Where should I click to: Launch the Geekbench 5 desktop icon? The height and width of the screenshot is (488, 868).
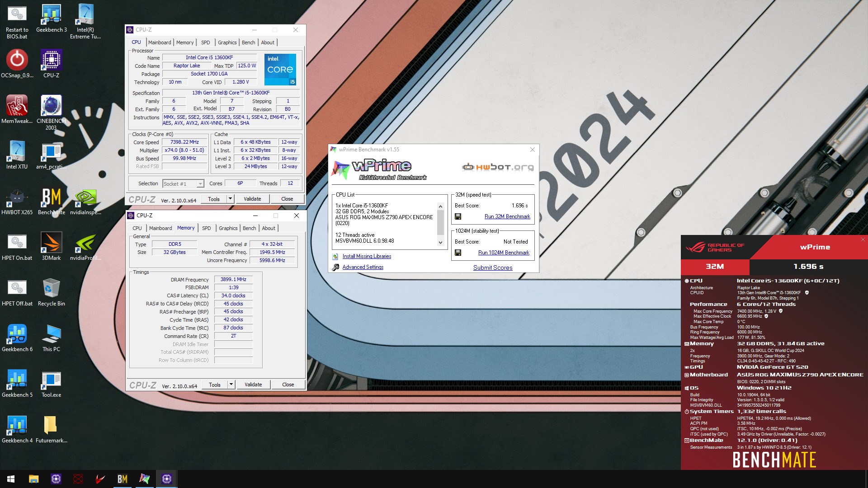(x=17, y=383)
